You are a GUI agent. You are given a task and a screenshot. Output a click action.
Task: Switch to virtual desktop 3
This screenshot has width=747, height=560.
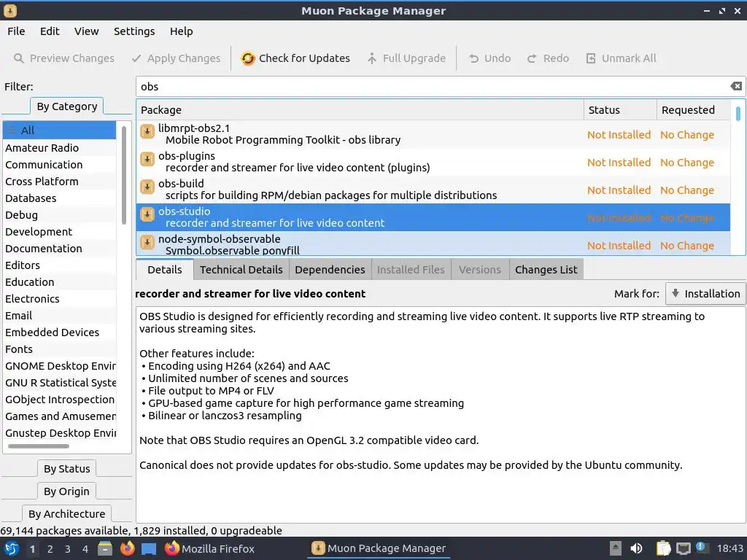67,549
